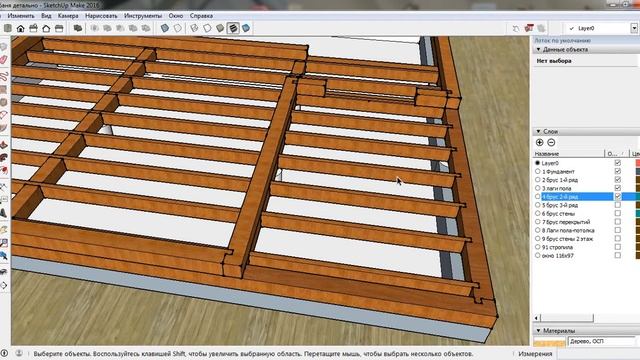Select Wireframe style icon
Viewport: 640px width, 360px height.
(x=194, y=28)
